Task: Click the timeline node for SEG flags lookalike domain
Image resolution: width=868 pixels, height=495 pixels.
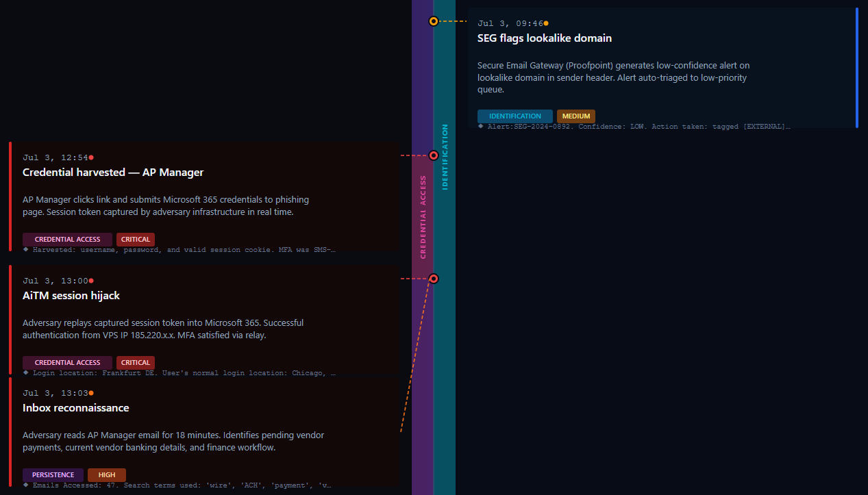Action: click(434, 21)
